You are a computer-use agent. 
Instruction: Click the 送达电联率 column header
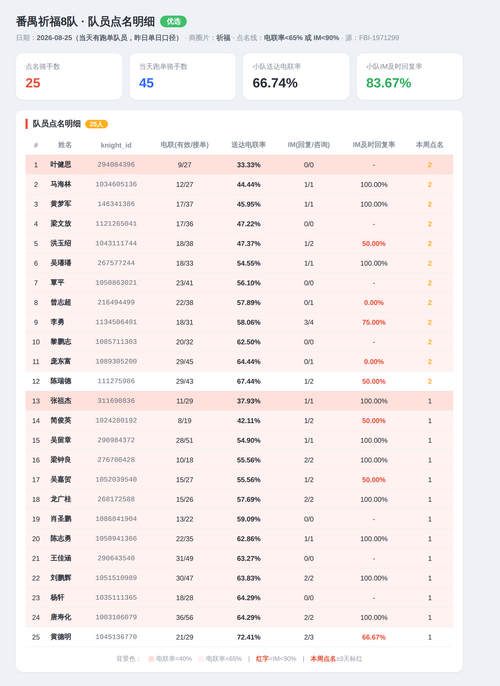click(248, 145)
